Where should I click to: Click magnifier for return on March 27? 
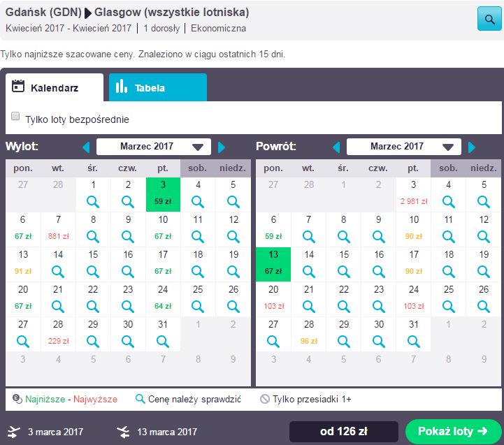[273, 342]
